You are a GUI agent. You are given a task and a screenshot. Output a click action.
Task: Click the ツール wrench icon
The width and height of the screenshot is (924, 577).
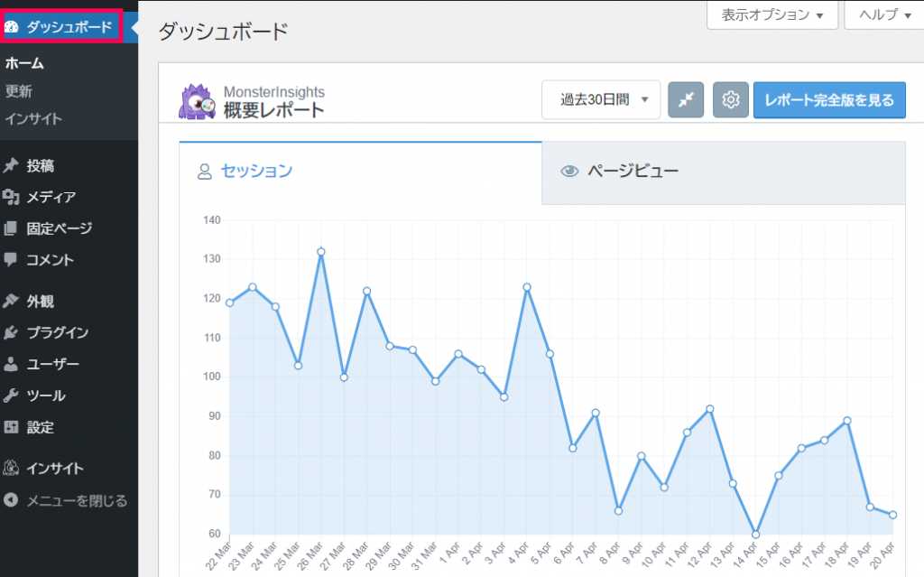(11, 396)
